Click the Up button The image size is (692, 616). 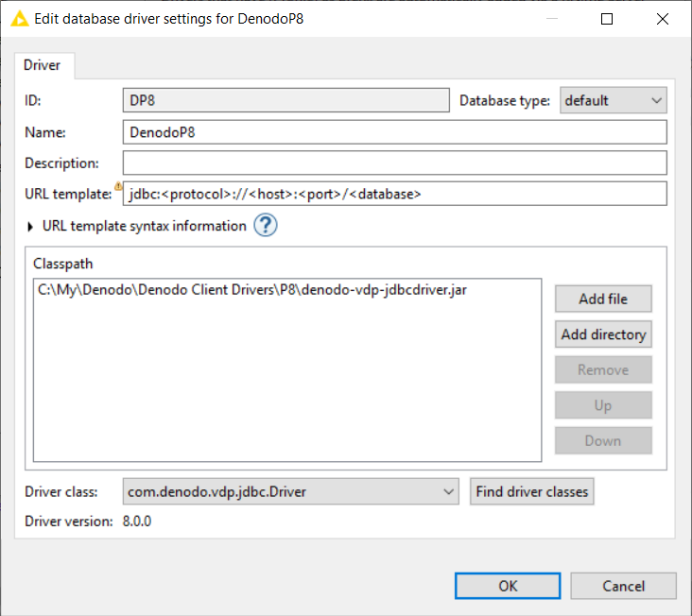603,404
